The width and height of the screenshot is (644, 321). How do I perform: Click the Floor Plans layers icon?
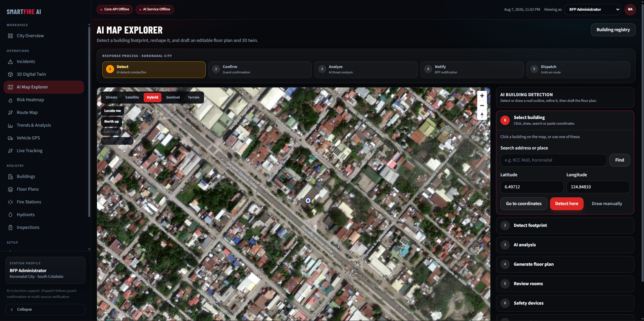point(10,189)
